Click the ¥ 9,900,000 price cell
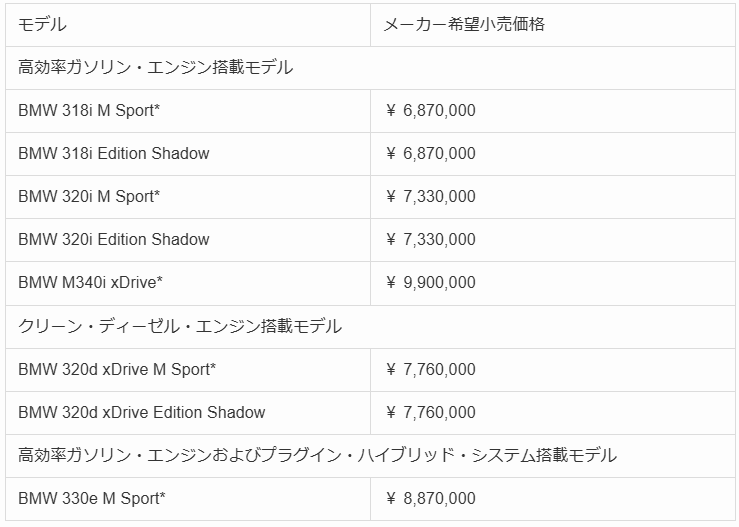739x527 pixels. (x=431, y=282)
